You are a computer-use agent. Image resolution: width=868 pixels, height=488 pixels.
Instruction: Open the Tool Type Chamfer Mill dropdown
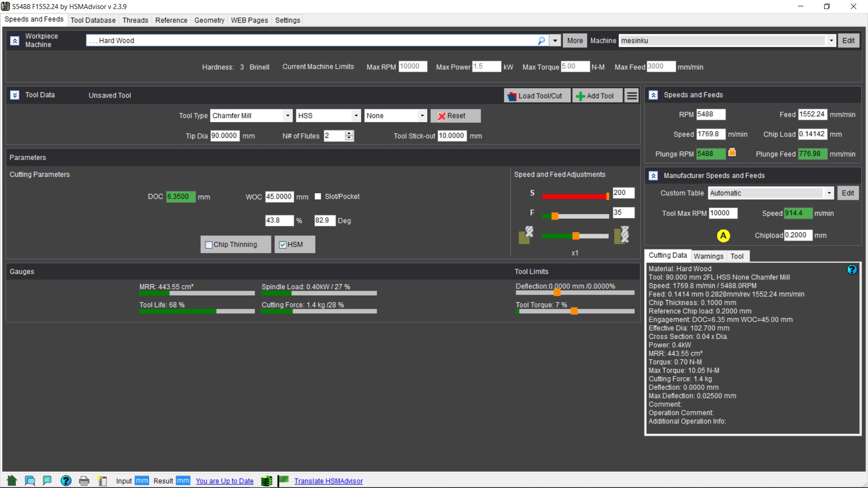pos(288,116)
